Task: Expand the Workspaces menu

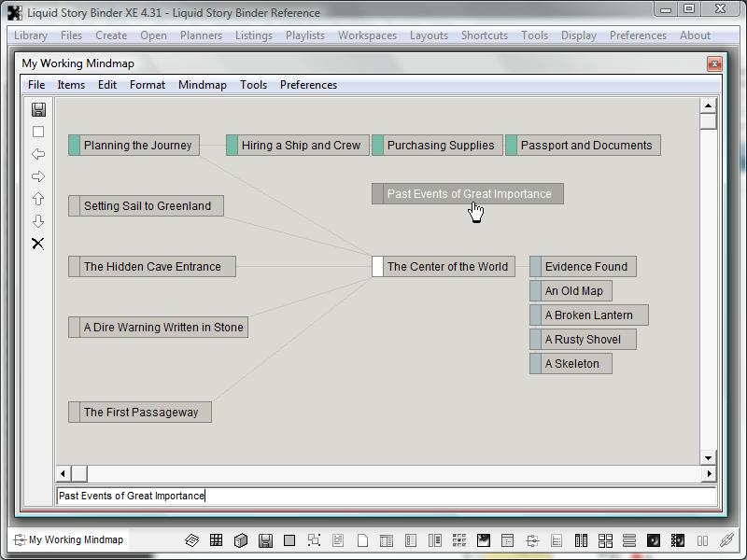Action: coord(367,35)
